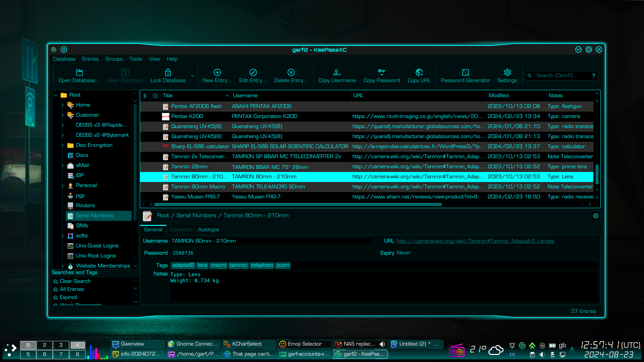This screenshot has width=644, height=362.
Task: Select the Routers group
Action: [x=85, y=206]
